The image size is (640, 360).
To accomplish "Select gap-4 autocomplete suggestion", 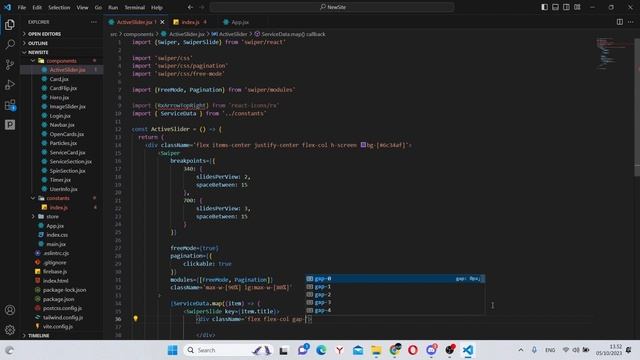I will point(395,310).
